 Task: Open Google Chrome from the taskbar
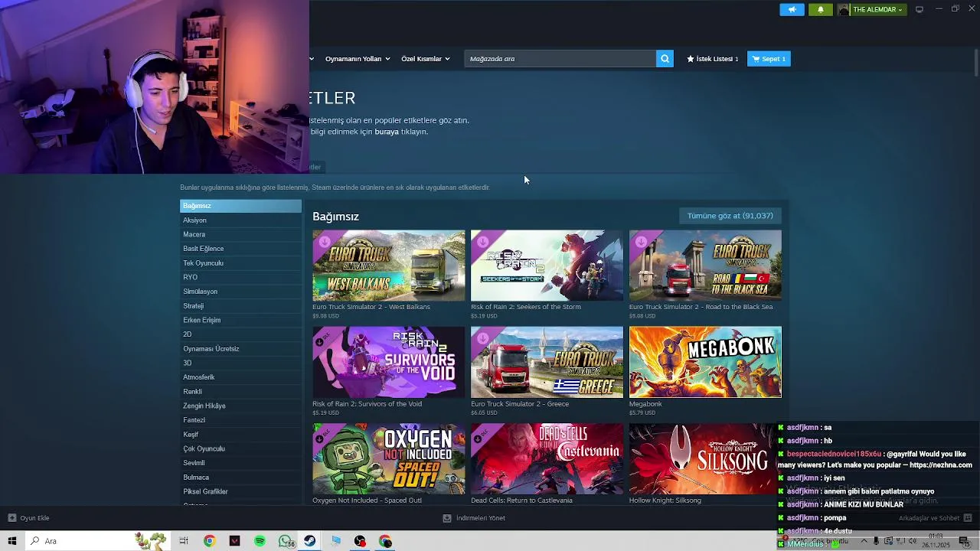[x=209, y=541]
